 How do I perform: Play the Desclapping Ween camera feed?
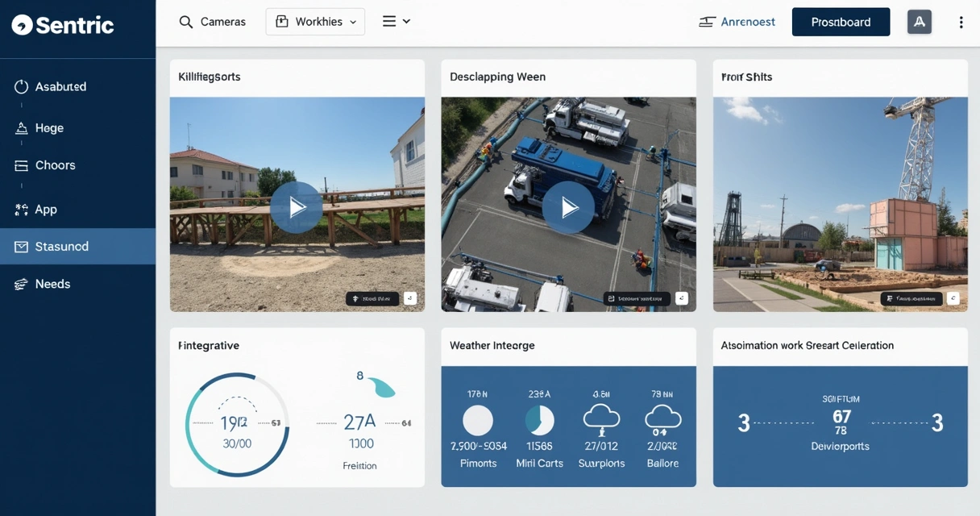(x=568, y=207)
